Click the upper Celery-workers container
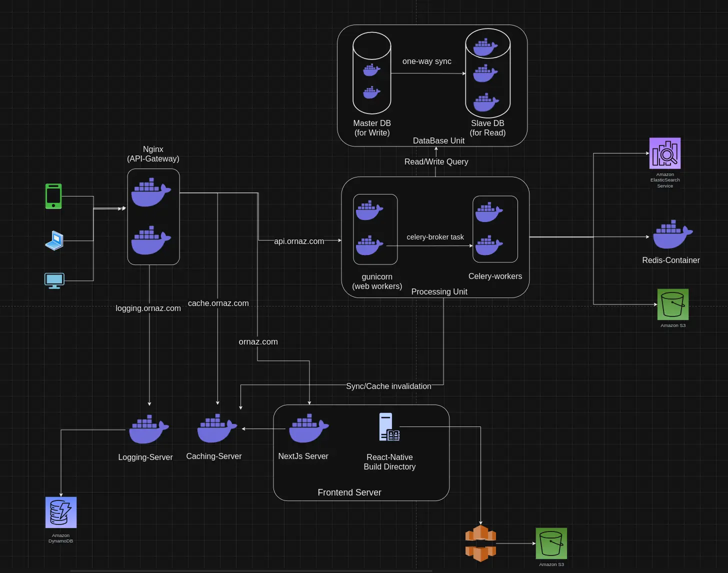This screenshot has height=573, width=728. click(x=489, y=212)
